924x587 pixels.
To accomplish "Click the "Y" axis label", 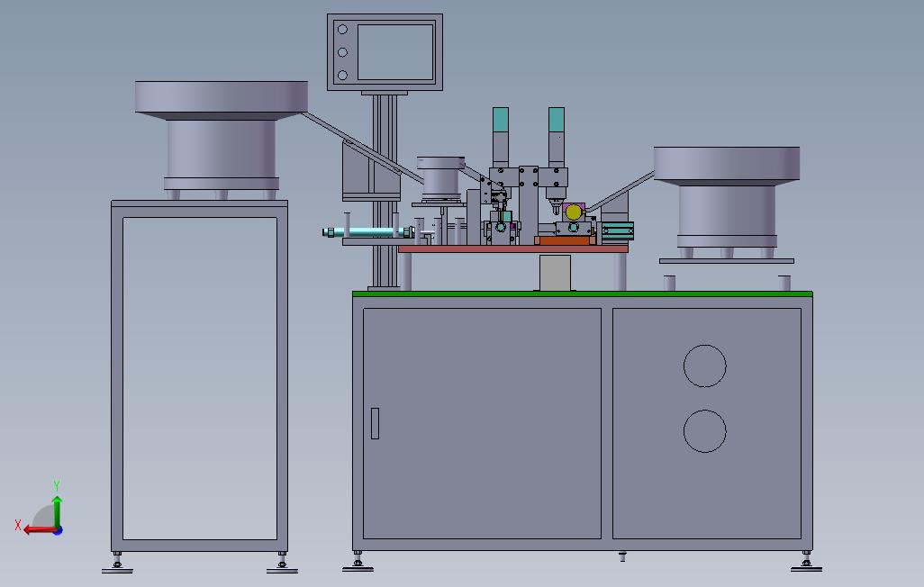I will [x=57, y=485].
